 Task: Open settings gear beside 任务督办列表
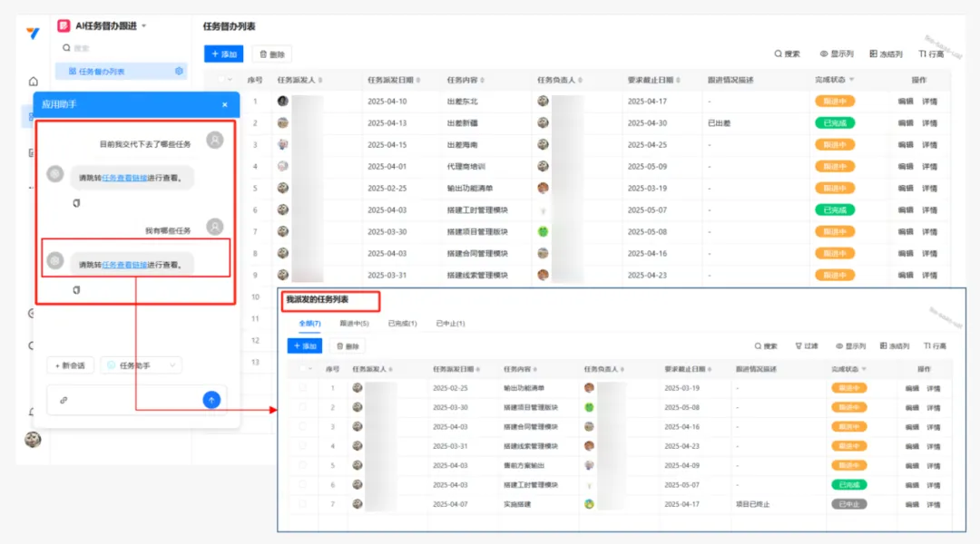coord(179,72)
